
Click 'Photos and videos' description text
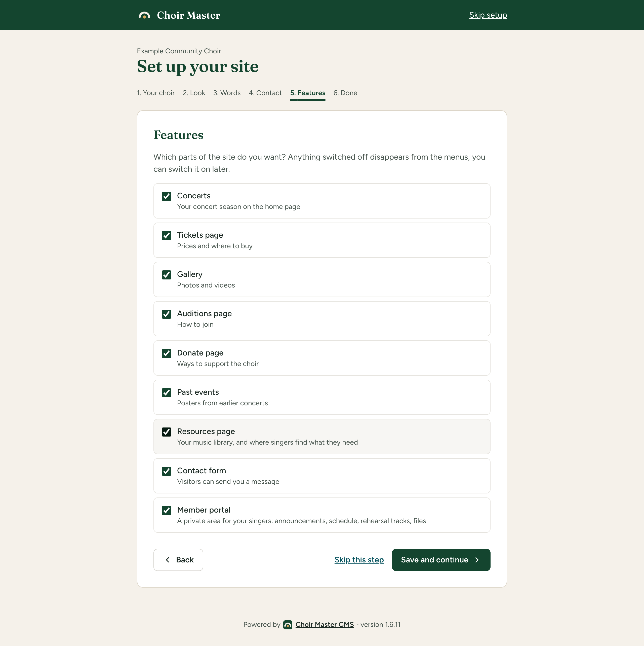point(206,285)
